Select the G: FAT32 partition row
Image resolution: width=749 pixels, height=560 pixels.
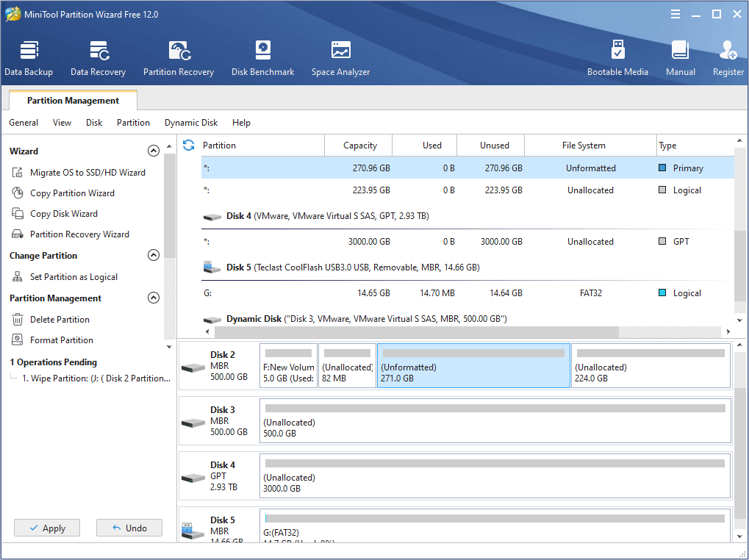coord(467,292)
